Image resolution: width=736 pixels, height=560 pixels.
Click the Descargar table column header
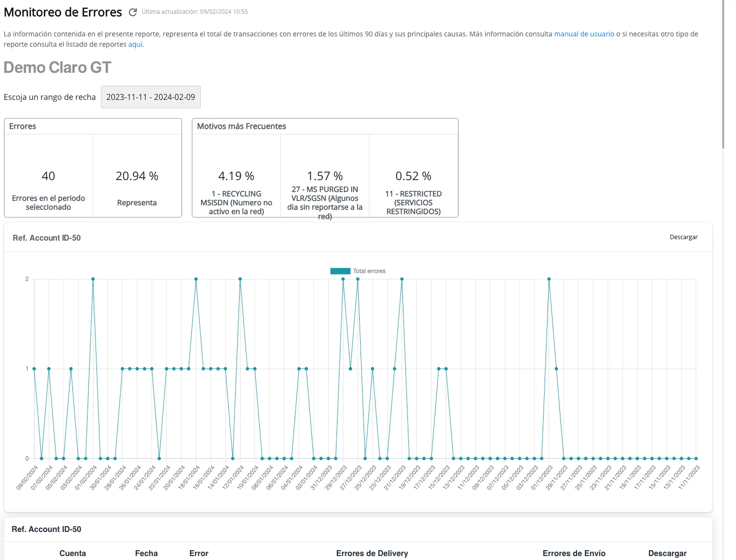[x=667, y=553]
